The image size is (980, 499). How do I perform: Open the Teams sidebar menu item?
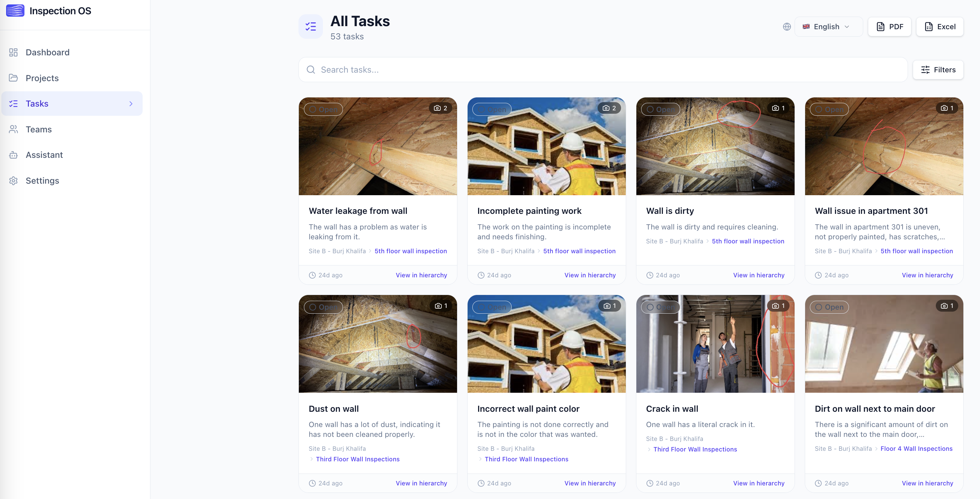coord(38,129)
